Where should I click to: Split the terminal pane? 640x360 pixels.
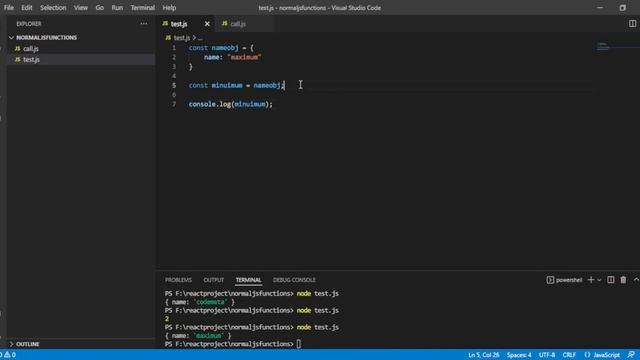point(611,280)
